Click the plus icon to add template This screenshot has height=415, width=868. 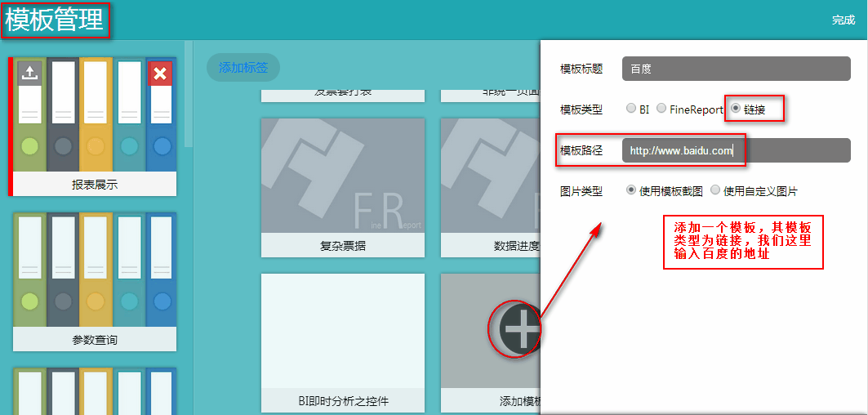tap(517, 329)
